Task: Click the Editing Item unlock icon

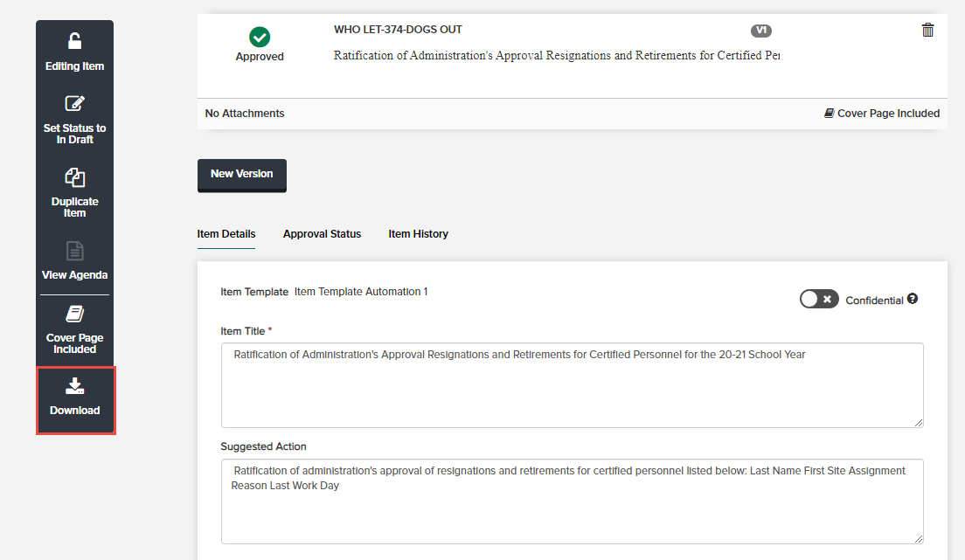Action: click(x=75, y=41)
